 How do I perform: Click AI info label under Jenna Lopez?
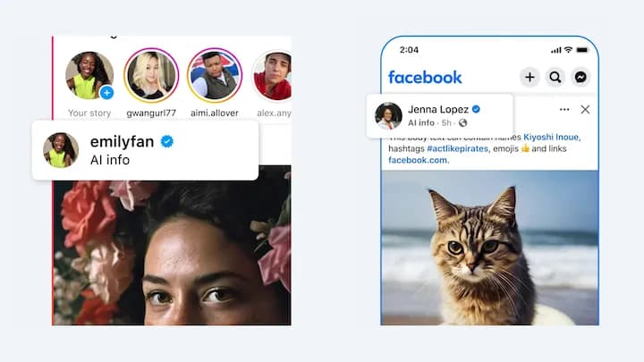pyautogui.click(x=421, y=122)
